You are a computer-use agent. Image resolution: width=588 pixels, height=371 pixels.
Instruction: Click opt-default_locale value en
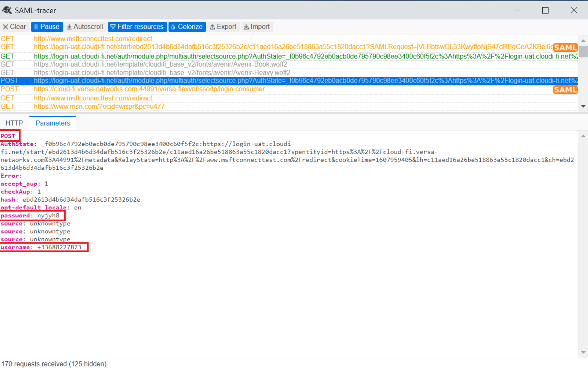[x=78, y=208]
